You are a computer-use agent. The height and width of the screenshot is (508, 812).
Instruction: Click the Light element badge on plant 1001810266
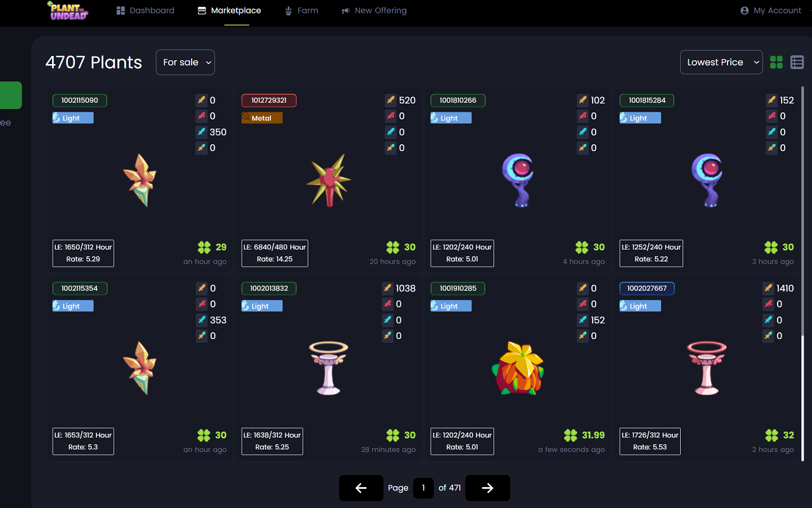click(450, 118)
